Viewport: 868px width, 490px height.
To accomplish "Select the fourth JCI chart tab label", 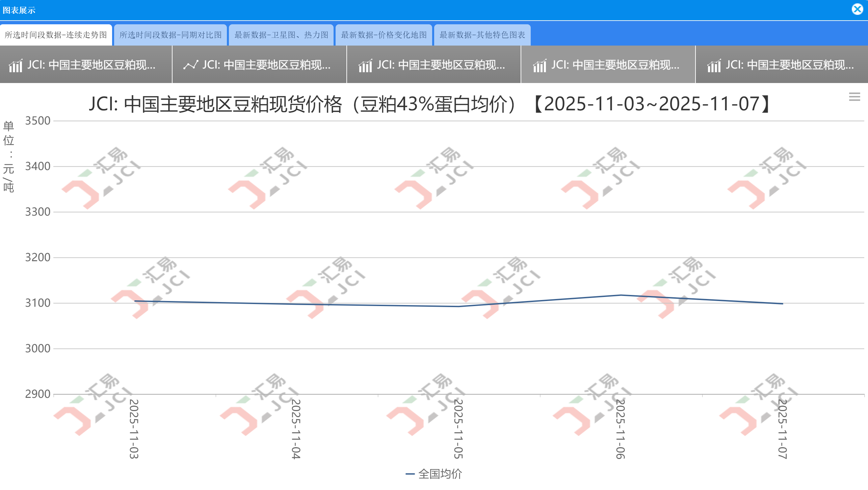I will tap(615, 65).
